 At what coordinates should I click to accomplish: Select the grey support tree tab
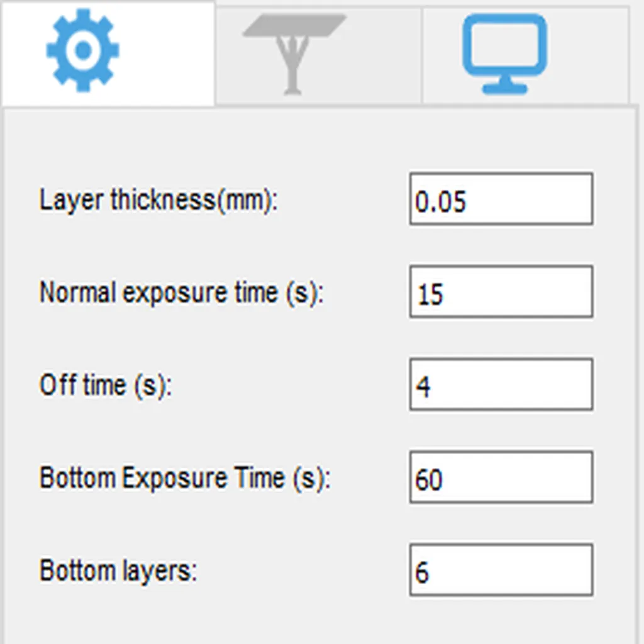tap(318, 55)
